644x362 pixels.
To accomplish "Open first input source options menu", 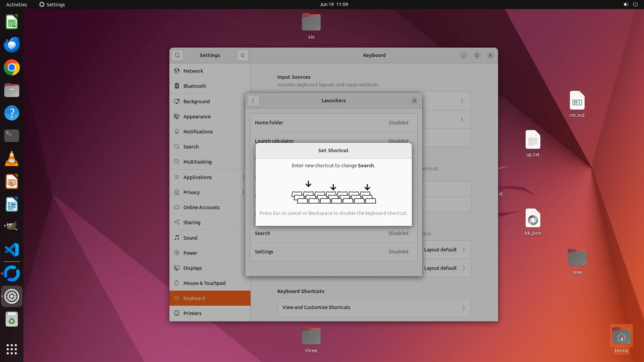I will pyautogui.click(x=462, y=101).
